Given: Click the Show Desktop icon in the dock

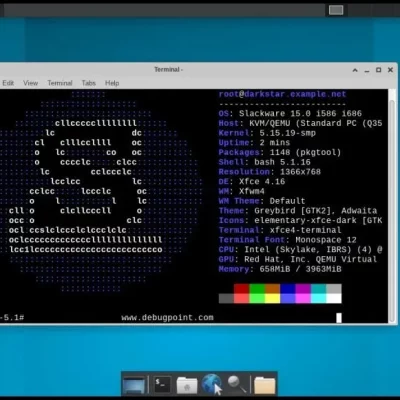Looking at the screenshot, I should (134, 384).
